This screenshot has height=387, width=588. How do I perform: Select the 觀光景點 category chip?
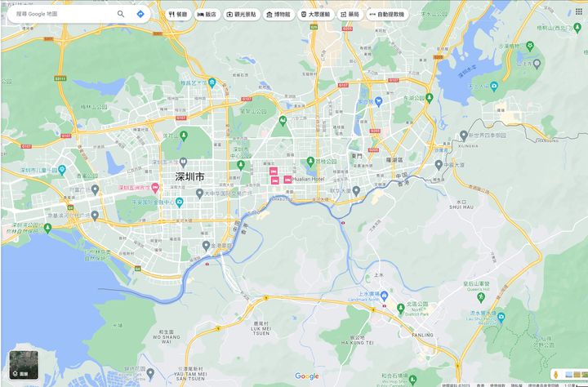click(242, 15)
